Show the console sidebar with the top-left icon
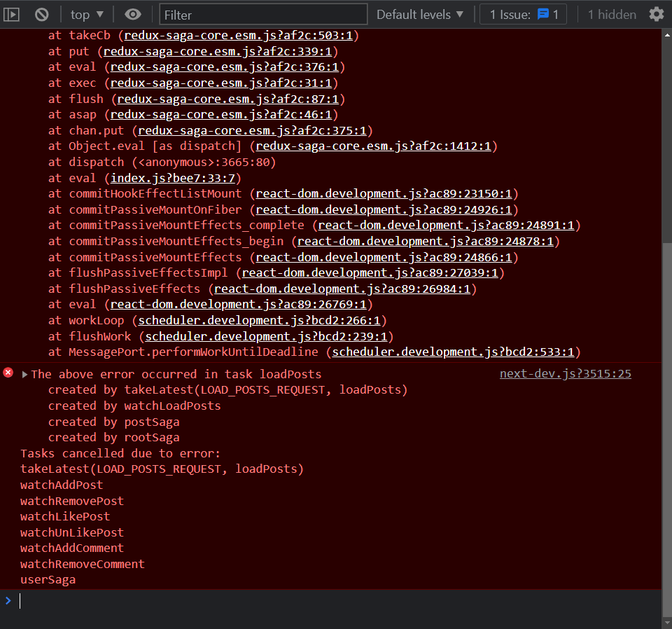 click(x=12, y=14)
